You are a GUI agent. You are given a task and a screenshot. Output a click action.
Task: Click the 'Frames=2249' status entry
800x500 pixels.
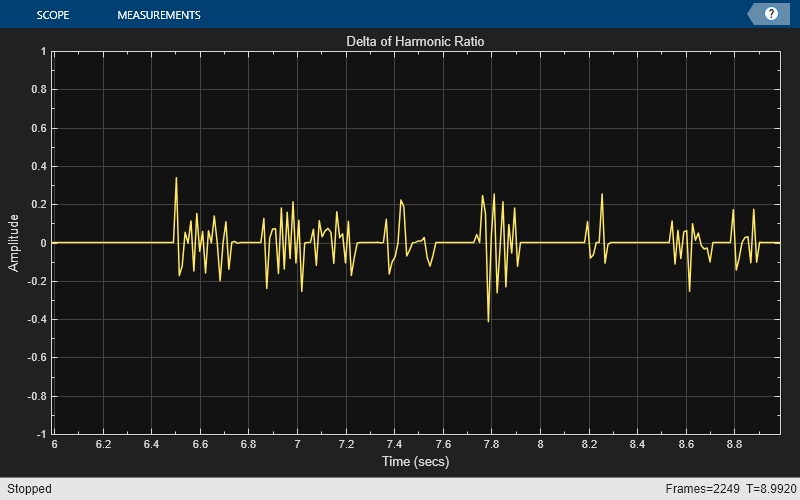(x=702, y=489)
